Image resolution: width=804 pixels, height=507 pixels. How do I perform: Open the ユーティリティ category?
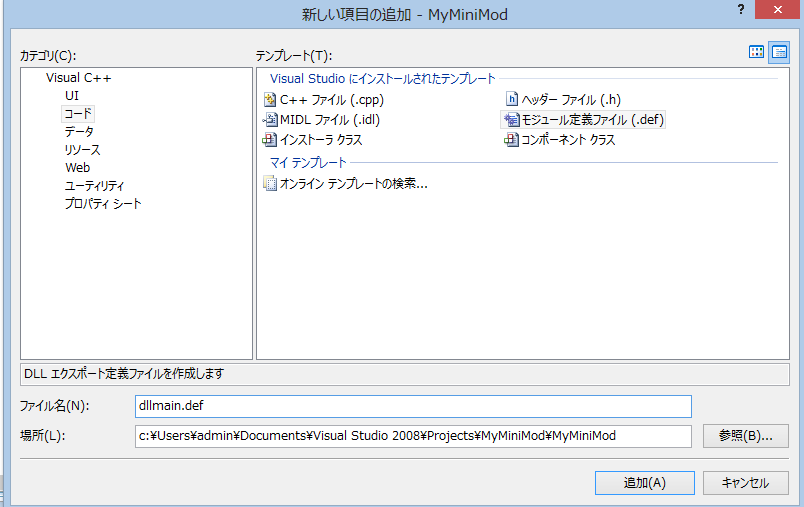click(x=95, y=186)
